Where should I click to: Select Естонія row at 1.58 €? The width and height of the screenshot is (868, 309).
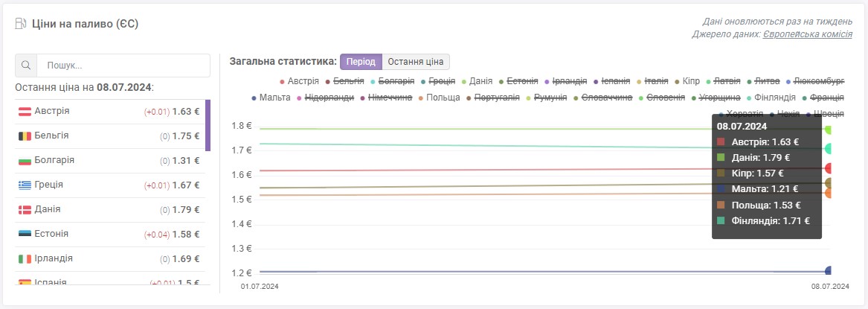coord(109,235)
